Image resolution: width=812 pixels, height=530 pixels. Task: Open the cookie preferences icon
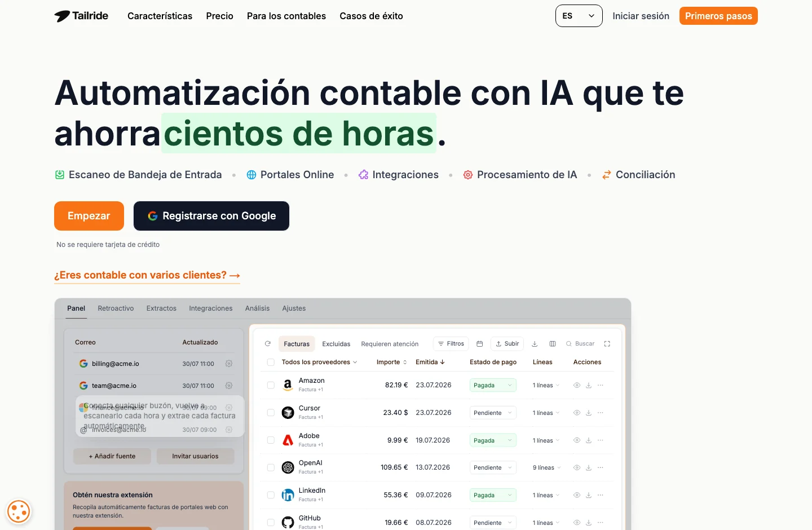tap(19, 512)
